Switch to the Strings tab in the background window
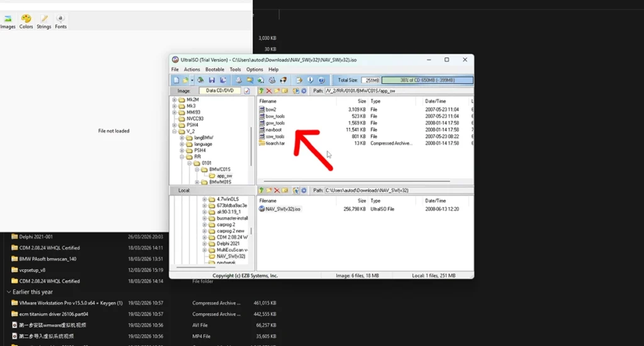This screenshot has width=644, height=346. point(44,22)
